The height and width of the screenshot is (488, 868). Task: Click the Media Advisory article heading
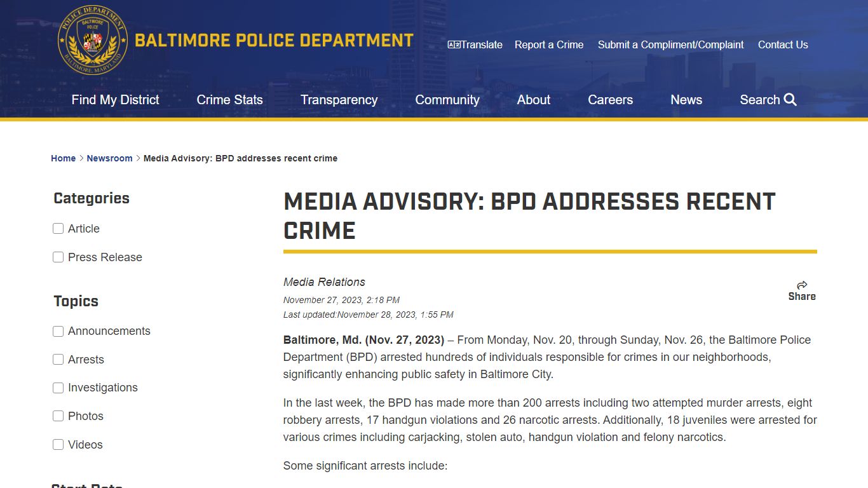pyautogui.click(x=529, y=216)
